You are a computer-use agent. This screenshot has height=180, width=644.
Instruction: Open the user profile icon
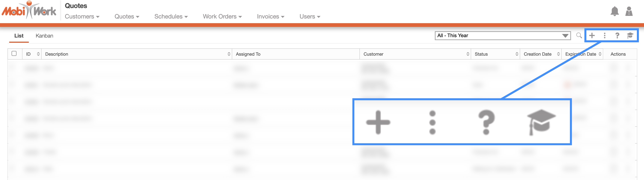(x=629, y=12)
